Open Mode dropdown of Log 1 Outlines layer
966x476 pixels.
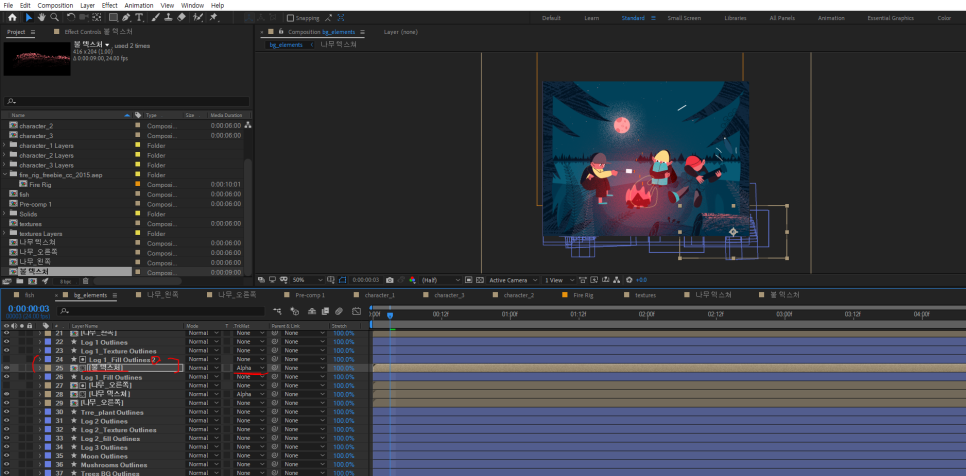(203, 342)
